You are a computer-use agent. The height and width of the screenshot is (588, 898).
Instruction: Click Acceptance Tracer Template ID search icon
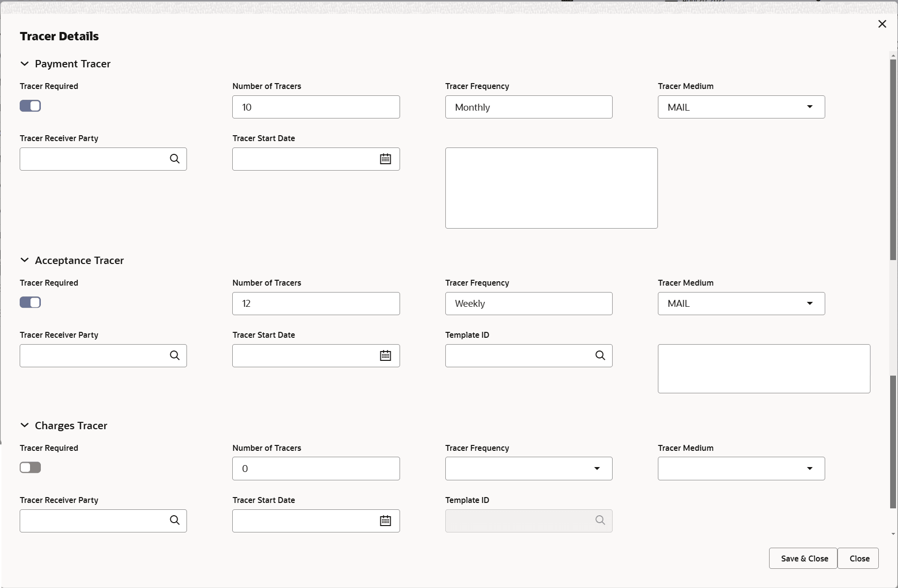(600, 355)
